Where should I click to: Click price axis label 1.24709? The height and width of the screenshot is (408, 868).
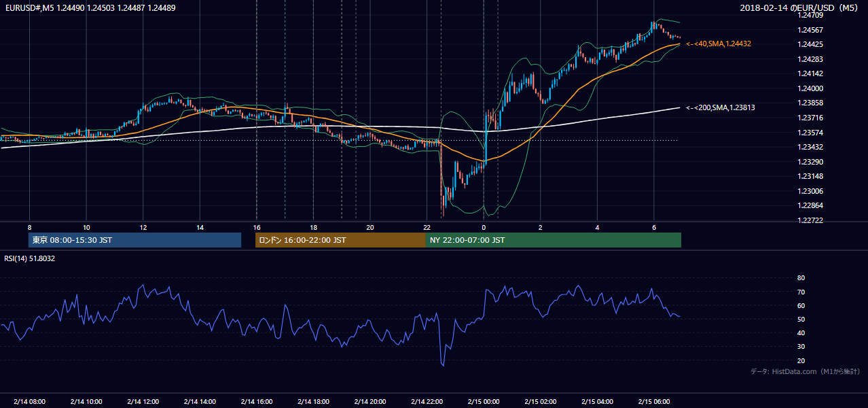(810, 15)
